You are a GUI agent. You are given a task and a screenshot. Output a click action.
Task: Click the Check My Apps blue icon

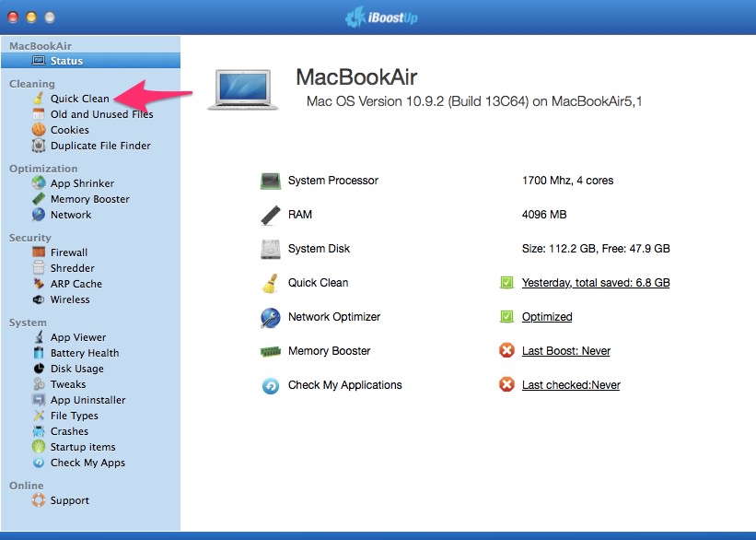tap(39, 463)
